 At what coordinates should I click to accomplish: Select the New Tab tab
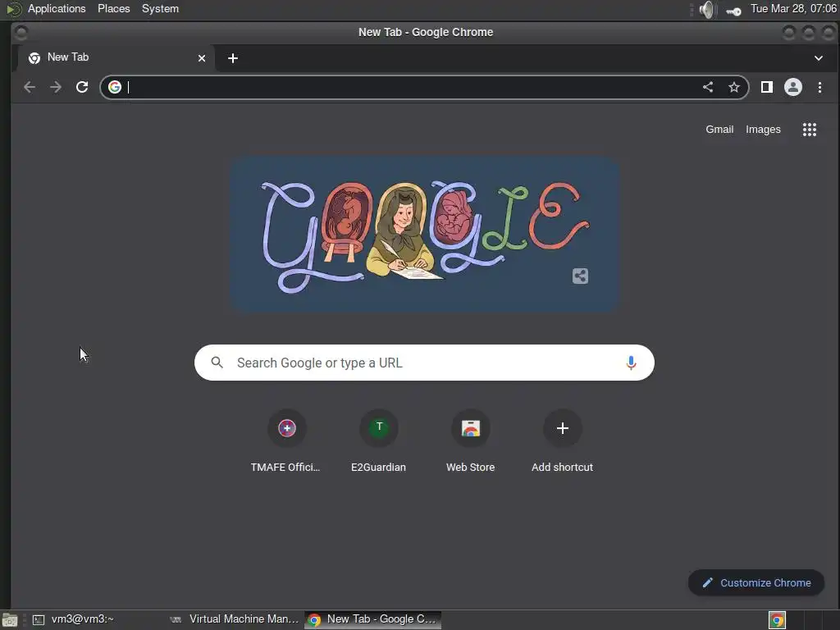(x=116, y=58)
